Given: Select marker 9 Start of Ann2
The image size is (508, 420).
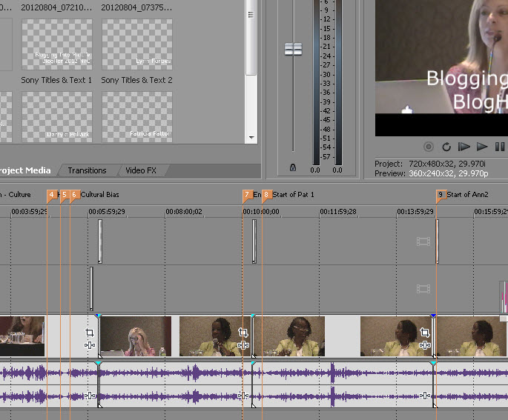Looking at the screenshot, I should [x=441, y=195].
